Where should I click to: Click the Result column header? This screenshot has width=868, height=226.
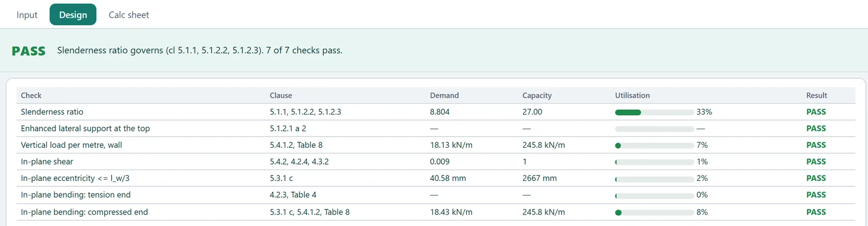pos(816,95)
